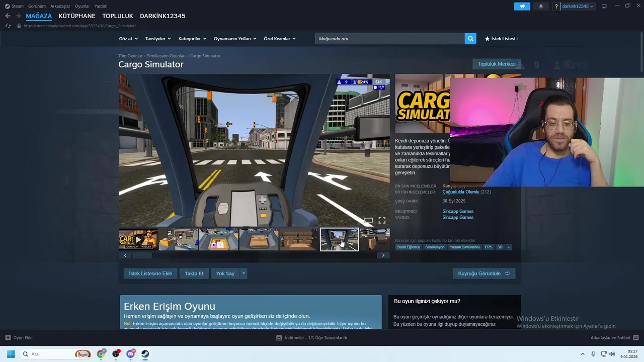Image resolution: width=644 pixels, height=362 pixels.
Task: Click İstek Listesine Ekle button
Action: tap(150, 274)
